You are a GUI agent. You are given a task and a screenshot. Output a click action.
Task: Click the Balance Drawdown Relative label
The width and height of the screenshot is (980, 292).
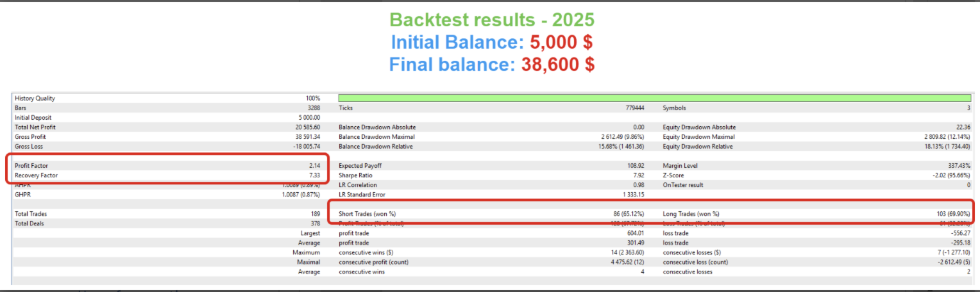[x=376, y=147]
